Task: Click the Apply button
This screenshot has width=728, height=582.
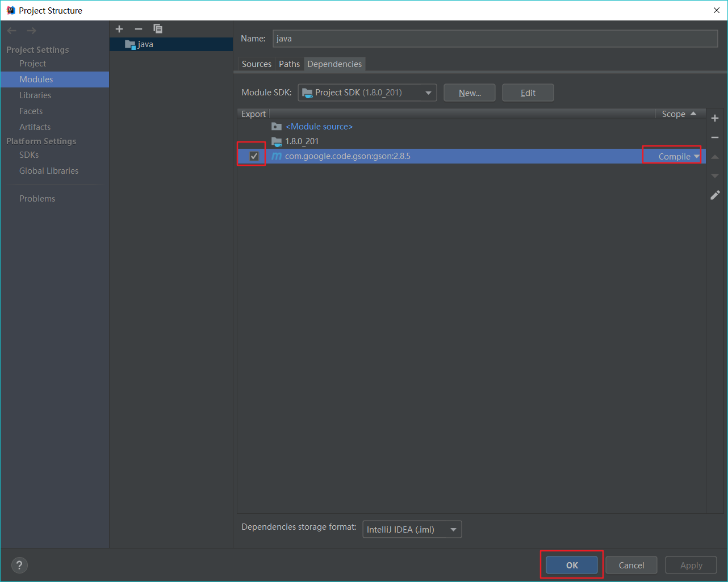Action: (x=691, y=565)
